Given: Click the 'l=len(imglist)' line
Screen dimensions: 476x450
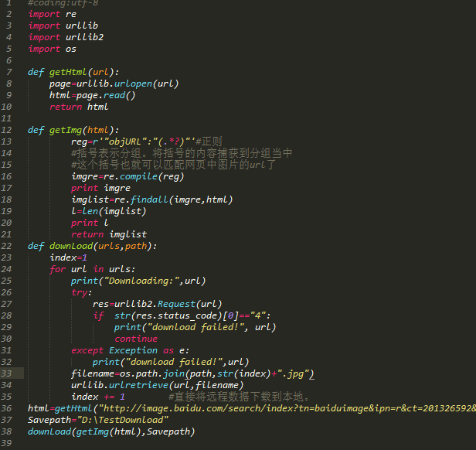Looking at the screenshot, I should point(109,211).
